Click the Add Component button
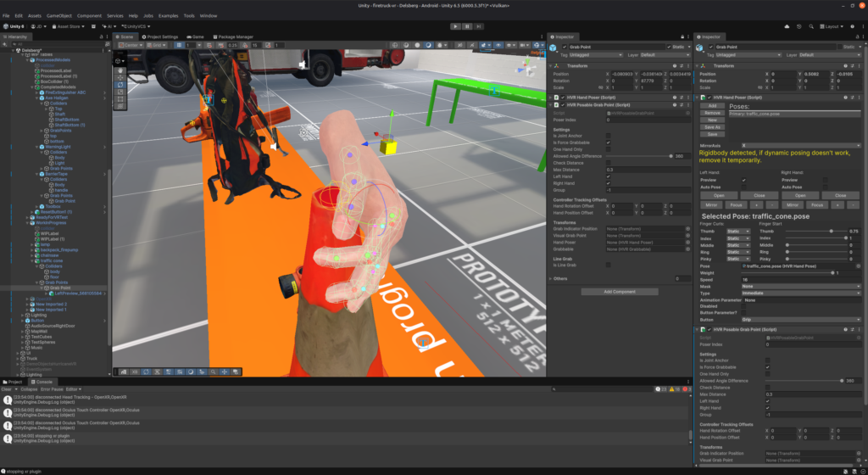The height and width of the screenshot is (475, 868). tap(620, 292)
